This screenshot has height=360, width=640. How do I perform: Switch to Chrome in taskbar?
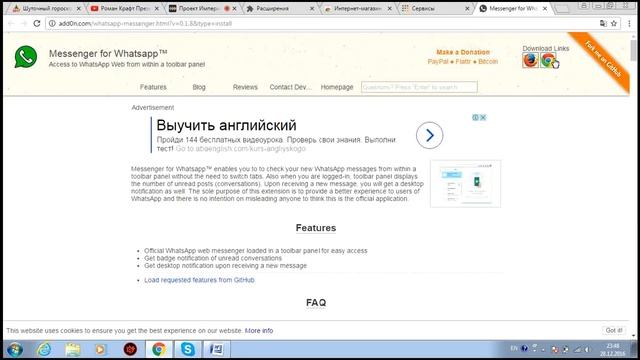pos(159,349)
